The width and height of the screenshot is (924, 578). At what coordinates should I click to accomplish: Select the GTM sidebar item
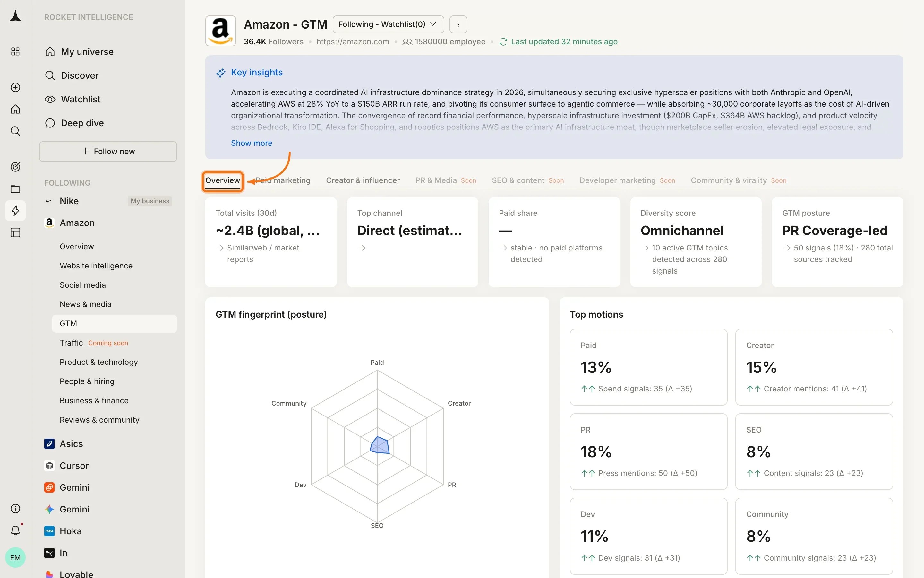point(115,323)
